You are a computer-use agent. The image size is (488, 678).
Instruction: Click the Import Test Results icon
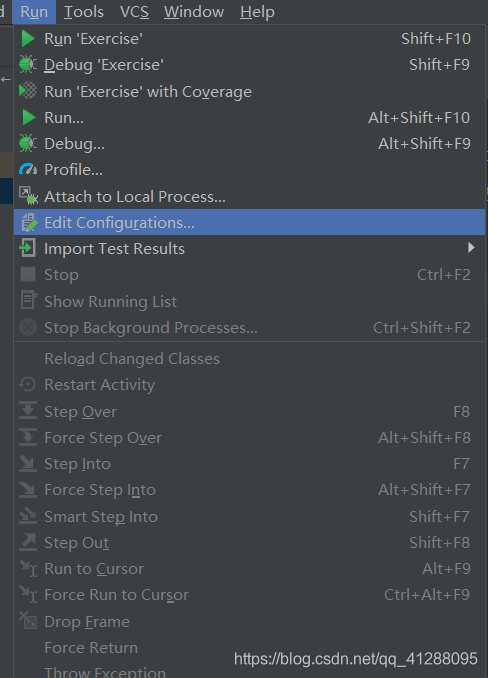pyautogui.click(x=28, y=248)
